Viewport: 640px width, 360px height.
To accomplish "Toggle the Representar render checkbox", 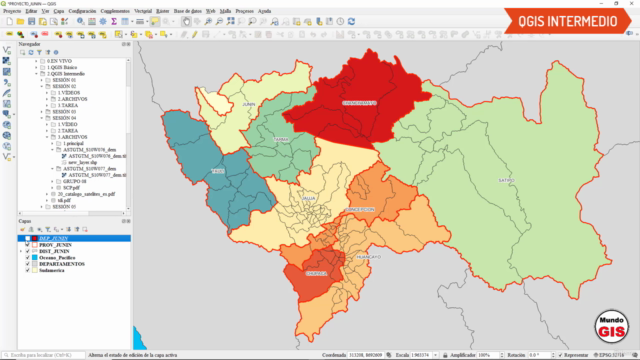I will tap(560, 355).
